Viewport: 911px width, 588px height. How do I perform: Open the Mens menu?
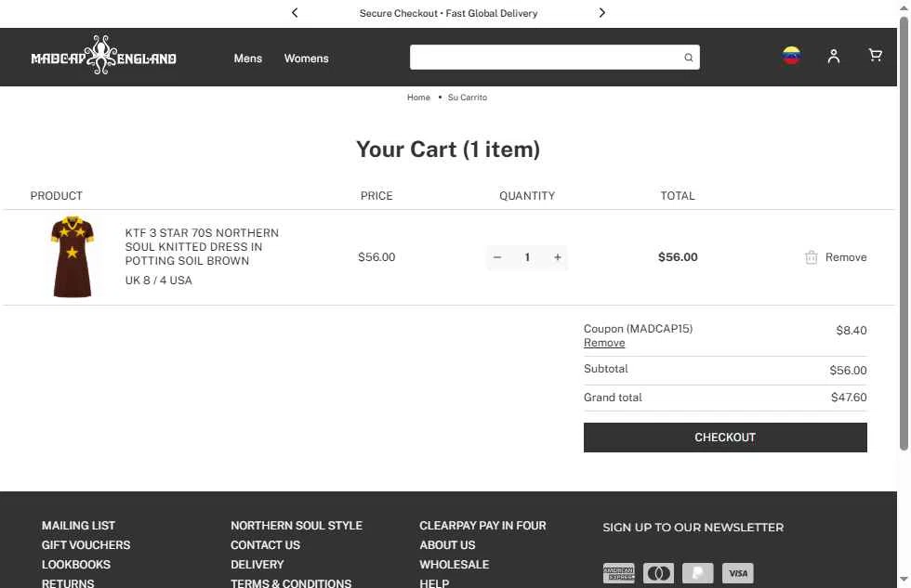click(x=248, y=59)
